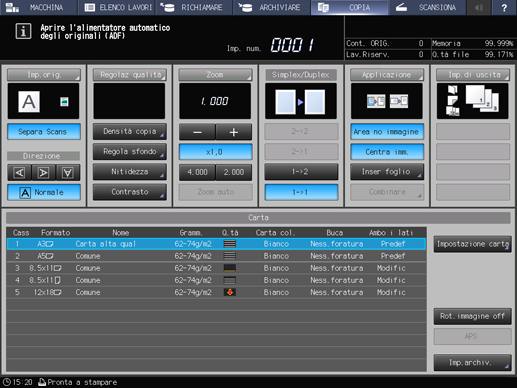The height and width of the screenshot is (388, 517).
Task: Open Applicazione settings
Action: pos(387,75)
